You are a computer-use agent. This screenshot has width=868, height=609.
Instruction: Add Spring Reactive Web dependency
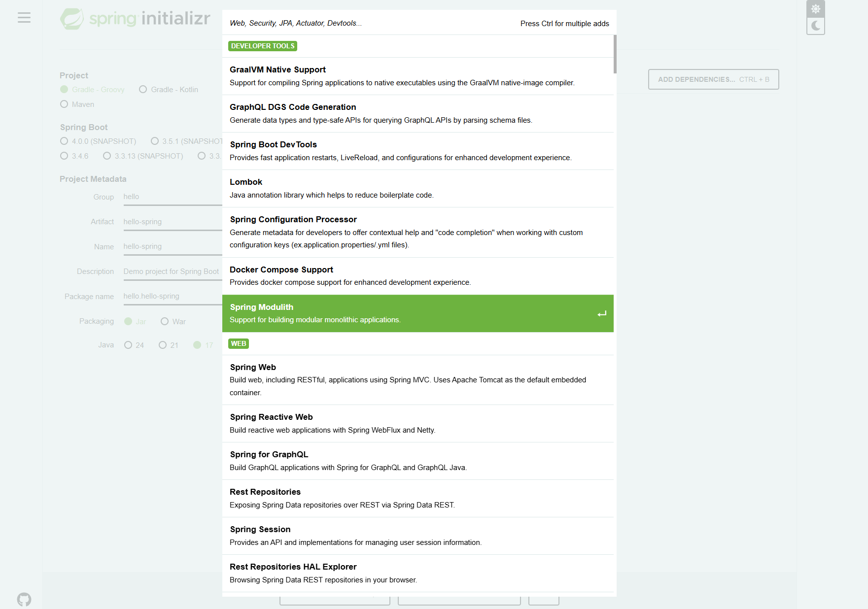(x=418, y=423)
